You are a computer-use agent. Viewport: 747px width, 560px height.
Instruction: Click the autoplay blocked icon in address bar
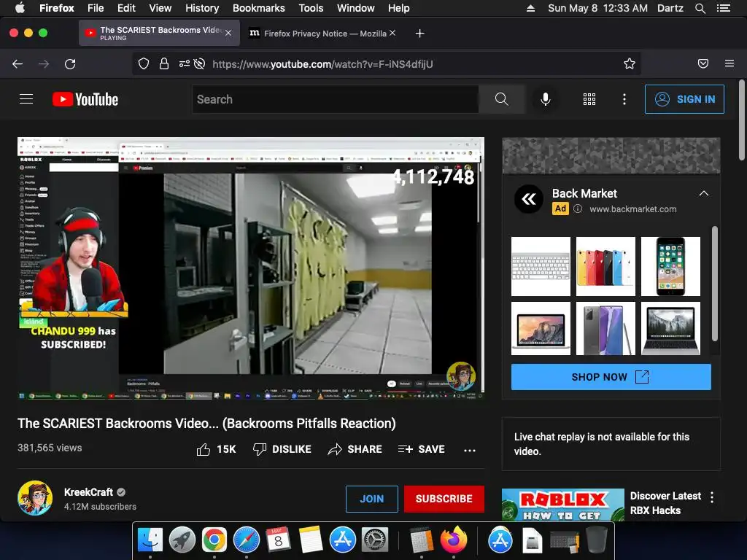[200, 64]
